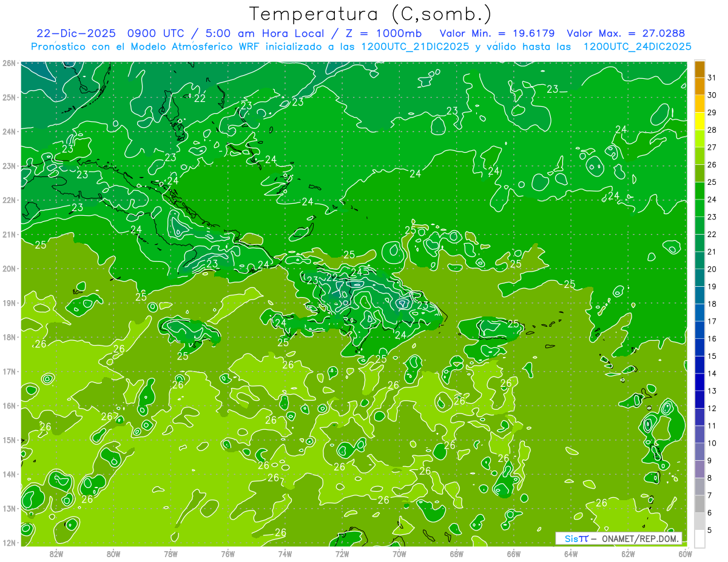Screen dimensions: 728x562
Task: Click the '26N' latitude axis label
Action: 8,63
